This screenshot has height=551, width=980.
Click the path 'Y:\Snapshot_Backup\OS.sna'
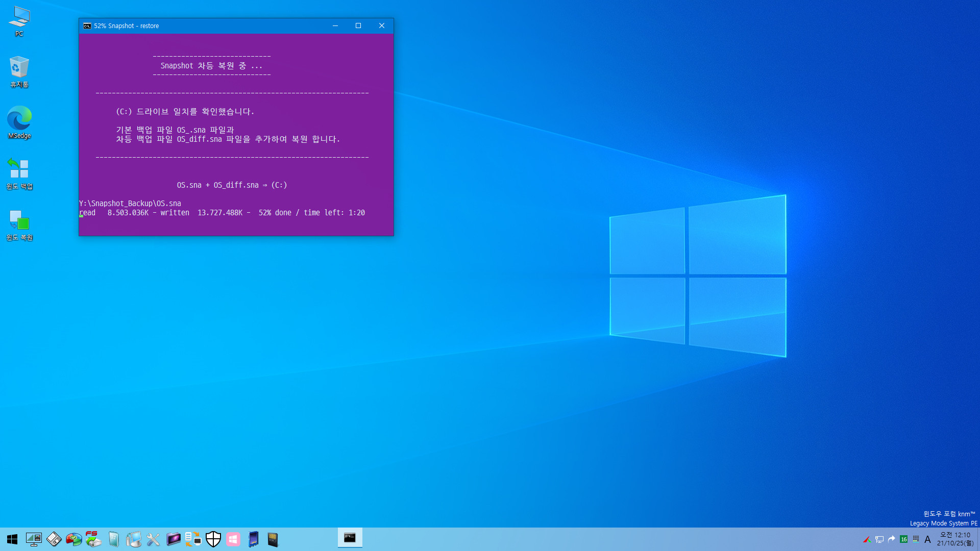(130, 203)
